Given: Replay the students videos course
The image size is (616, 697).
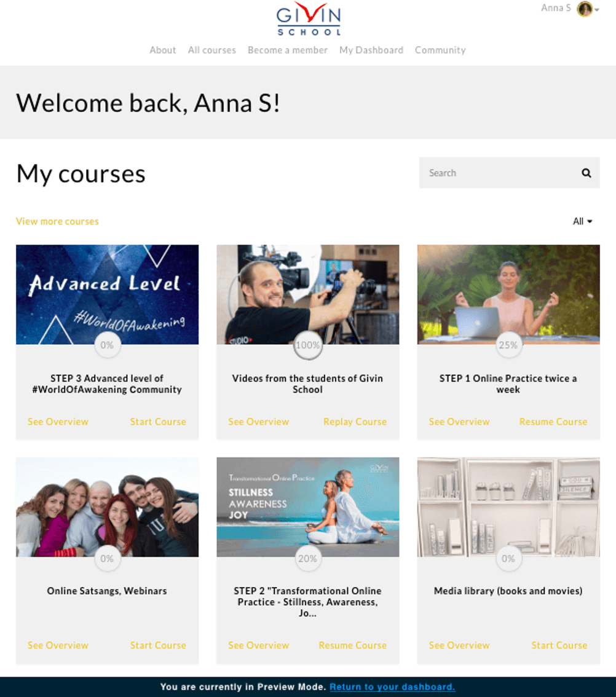Looking at the screenshot, I should click(x=355, y=422).
